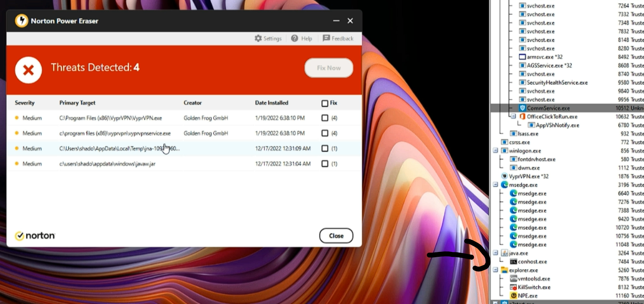Click the Close button at bottom of Norton
The image size is (644, 304).
pyautogui.click(x=336, y=236)
